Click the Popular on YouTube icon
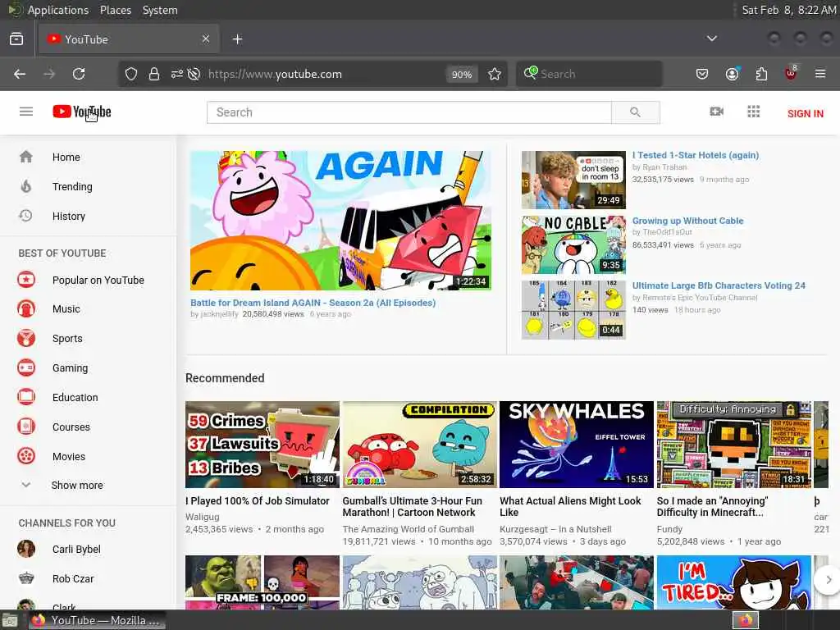840x630 pixels. click(x=26, y=280)
